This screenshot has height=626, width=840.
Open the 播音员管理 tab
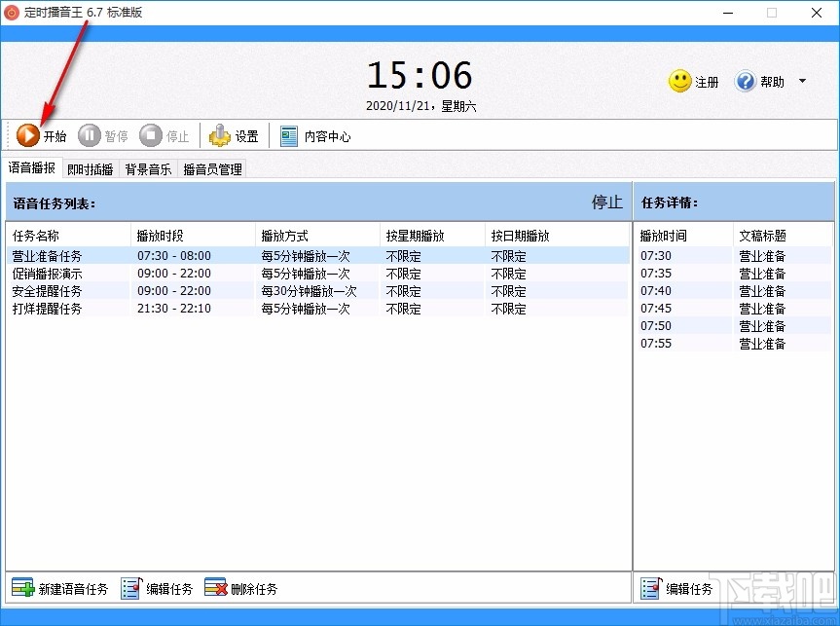coord(213,168)
